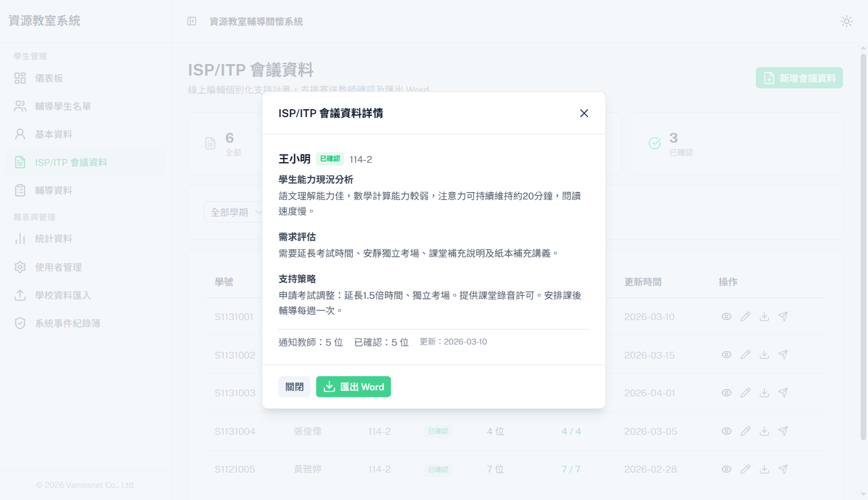Send icon for 張俊偉 row
Screen dimensions: 868x500
(x=783, y=431)
